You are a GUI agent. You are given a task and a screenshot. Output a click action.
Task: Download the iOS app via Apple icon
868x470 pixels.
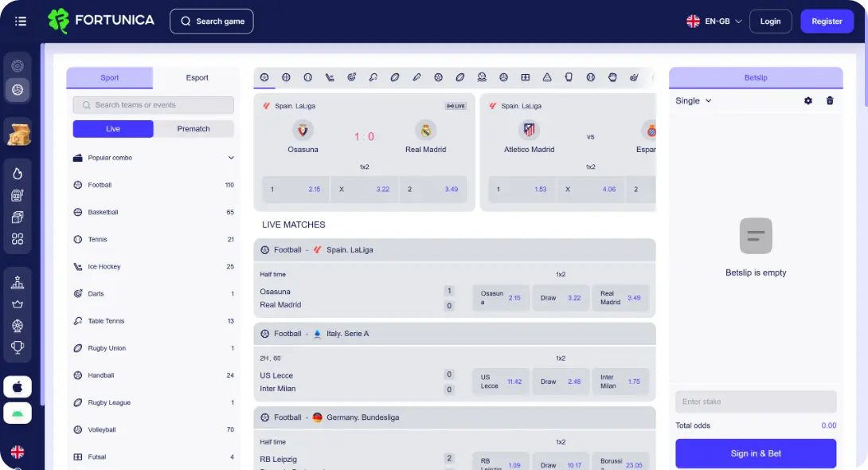18,386
